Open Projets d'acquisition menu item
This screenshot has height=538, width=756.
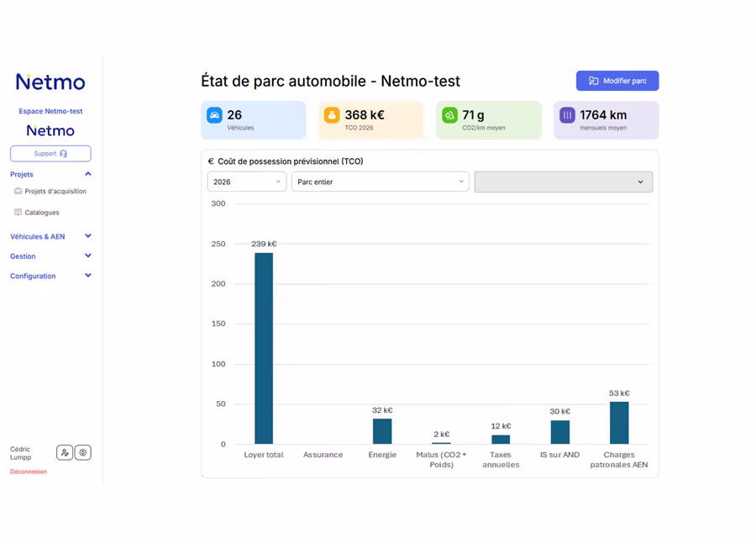55,192
